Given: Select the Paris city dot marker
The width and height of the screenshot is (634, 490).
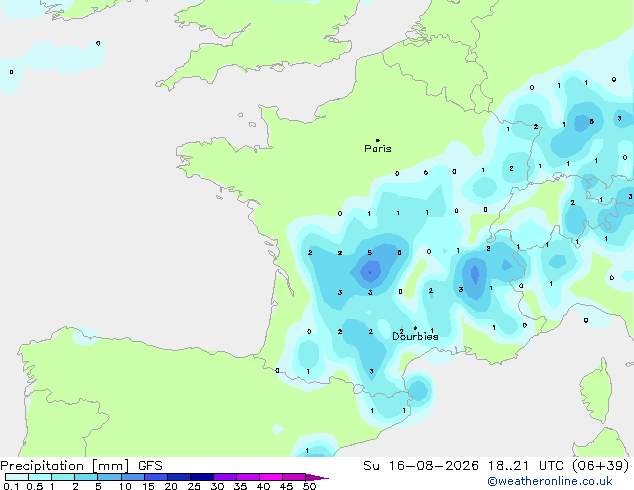Looking at the screenshot, I should point(378,140).
